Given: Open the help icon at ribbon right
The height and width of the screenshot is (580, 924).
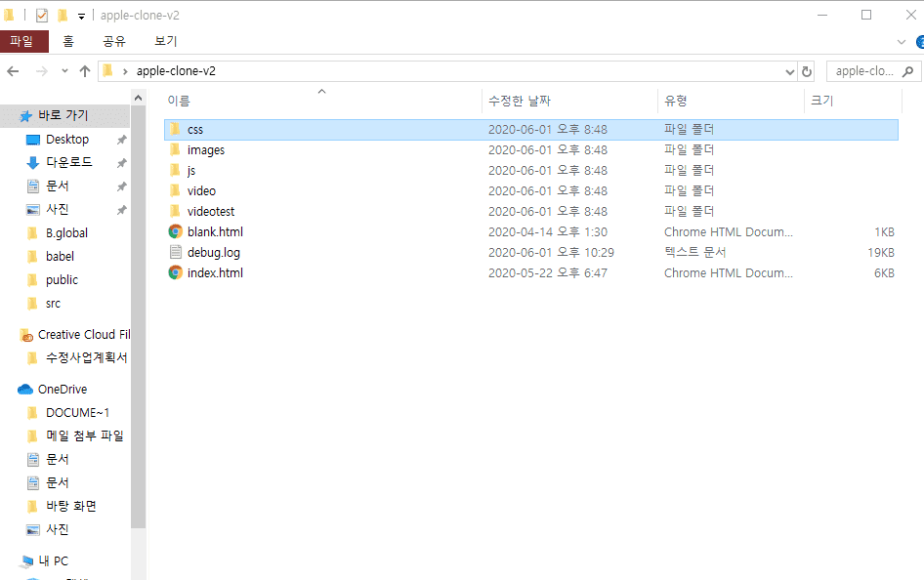Looking at the screenshot, I should coord(920,42).
